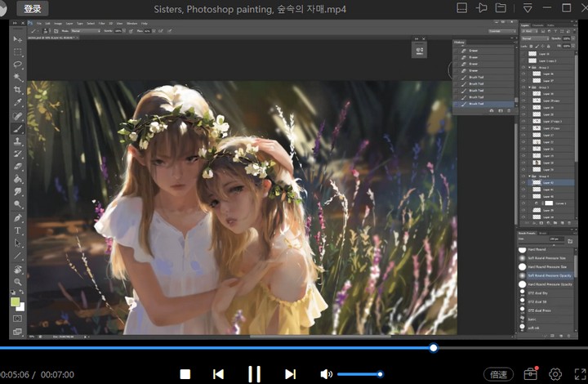Select the Move tool in Photoshop toolbar

tap(17, 39)
